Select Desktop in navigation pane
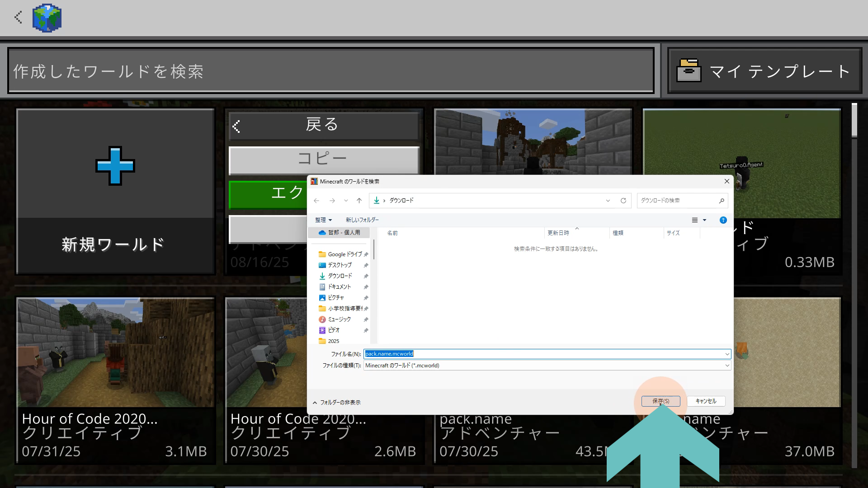 340,265
